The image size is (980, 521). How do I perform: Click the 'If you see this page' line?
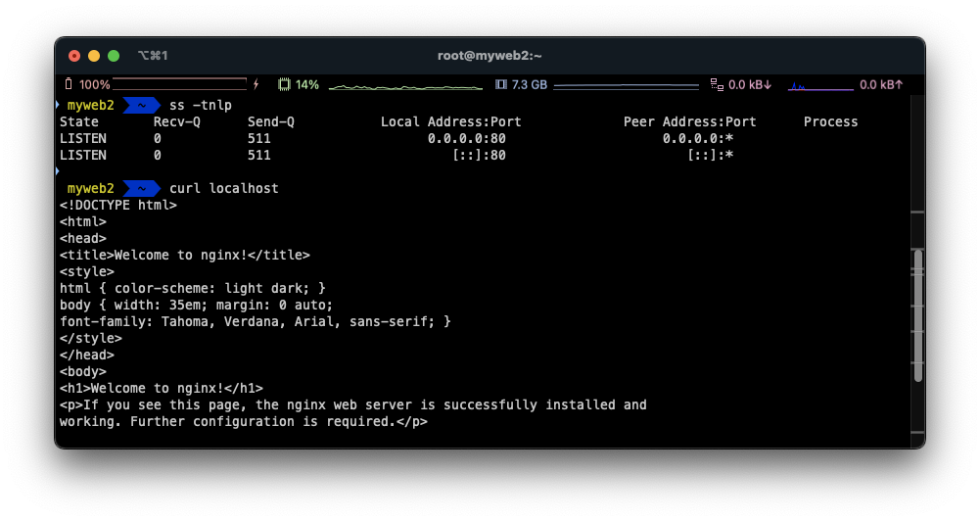[353, 405]
